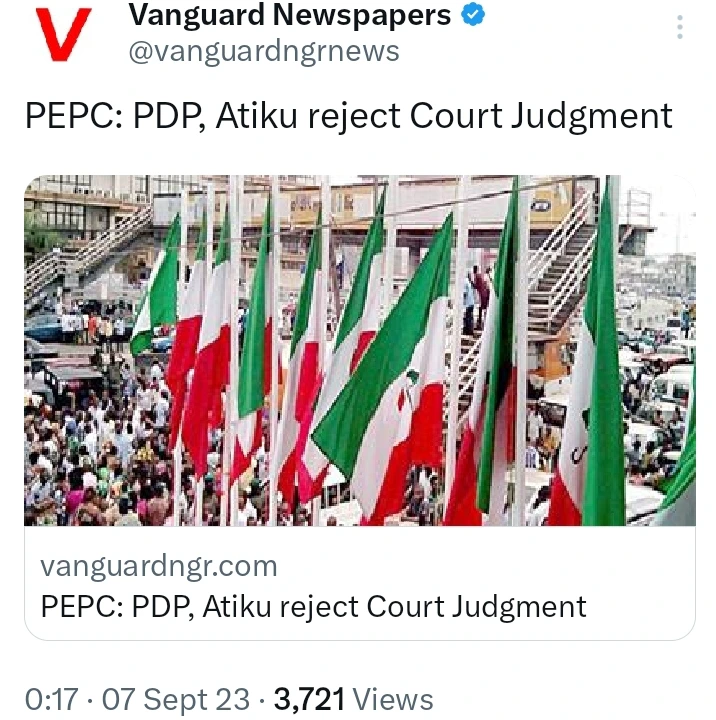Click the @vanguardngrnews handle
This screenshot has width=716, height=720.
click(264, 51)
